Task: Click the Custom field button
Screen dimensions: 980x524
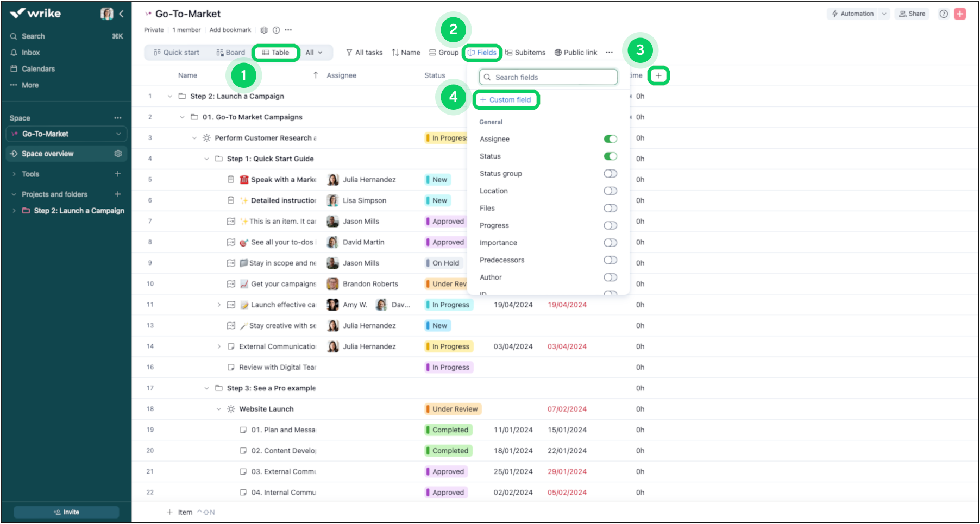Action: tap(506, 100)
